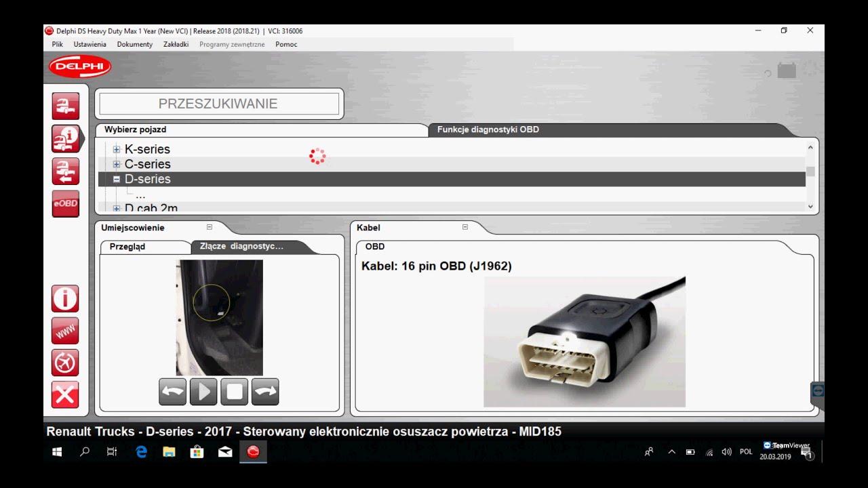
Task: Open the Dokumenty menu
Action: pyautogui.click(x=135, y=44)
